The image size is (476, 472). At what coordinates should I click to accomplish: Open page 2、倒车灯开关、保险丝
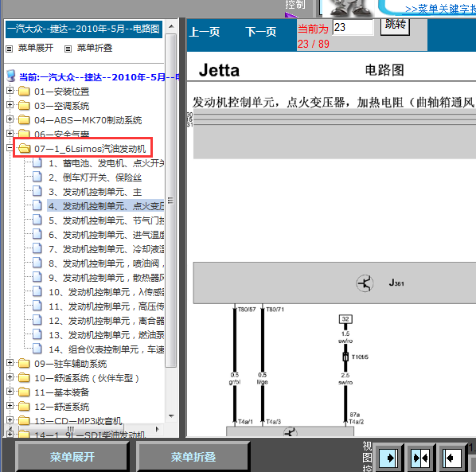click(95, 177)
